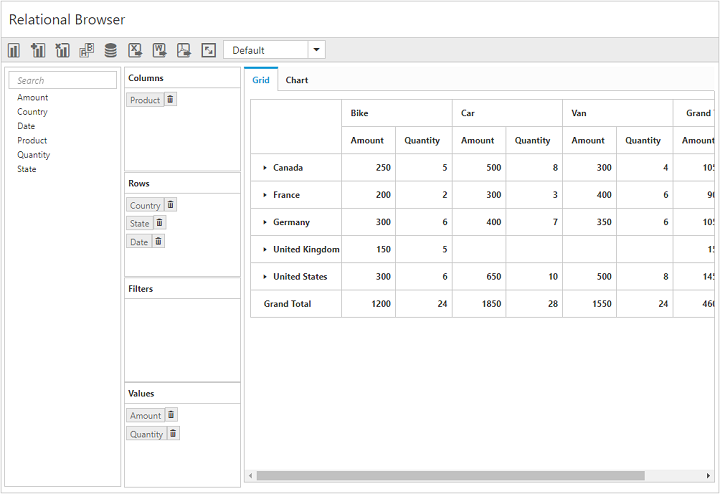
Task: Delete the Country field from Rows
Action: (x=170, y=205)
